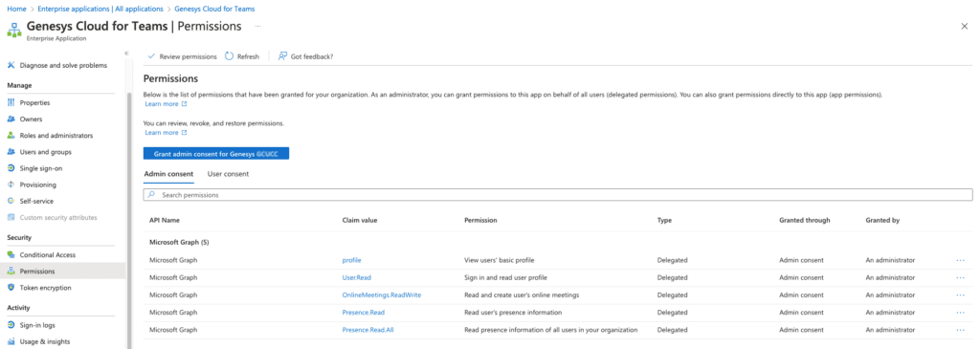Click the Genesys Cloud for Teams app icon
The width and height of the screenshot is (980, 349).
pyautogui.click(x=14, y=30)
